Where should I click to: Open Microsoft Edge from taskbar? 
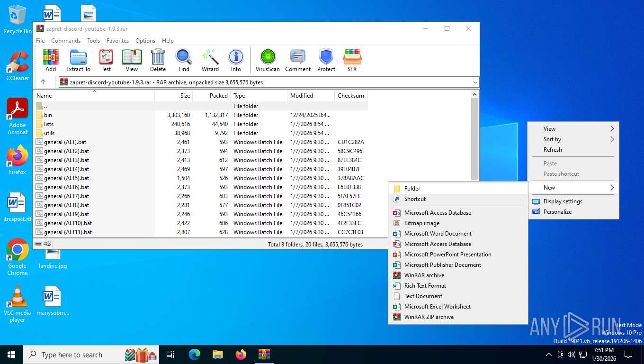[195, 355]
